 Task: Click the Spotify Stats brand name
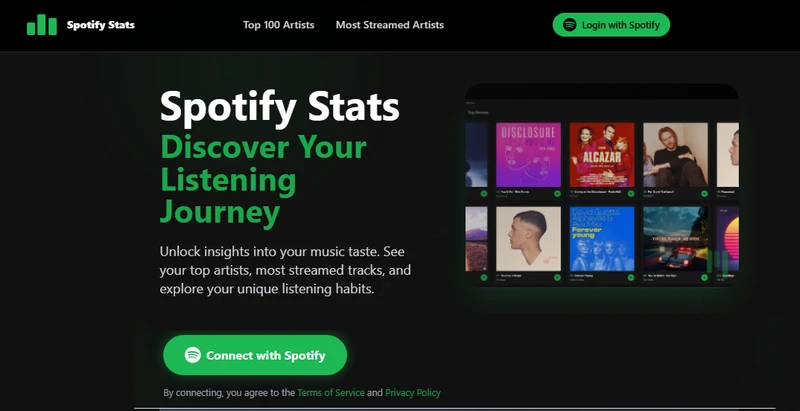coord(101,25)
